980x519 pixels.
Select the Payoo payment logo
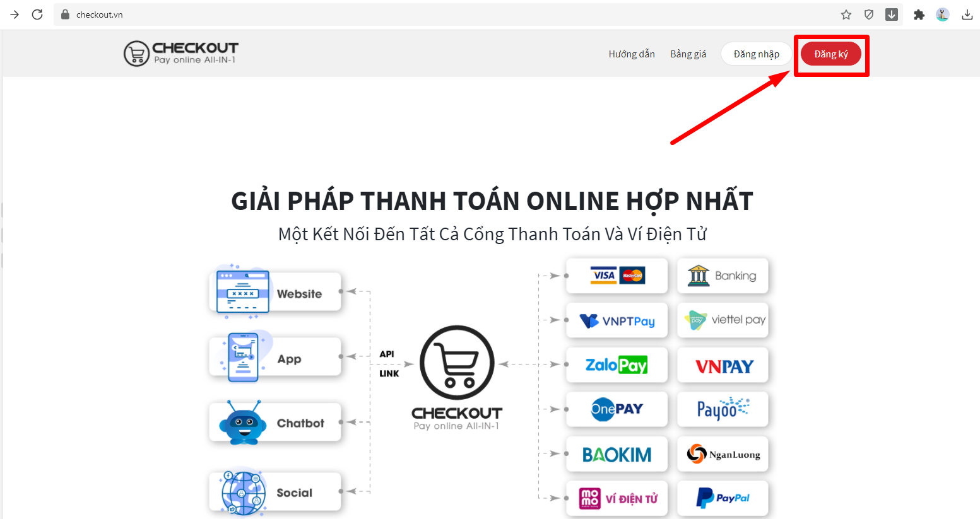pos(723,409)
